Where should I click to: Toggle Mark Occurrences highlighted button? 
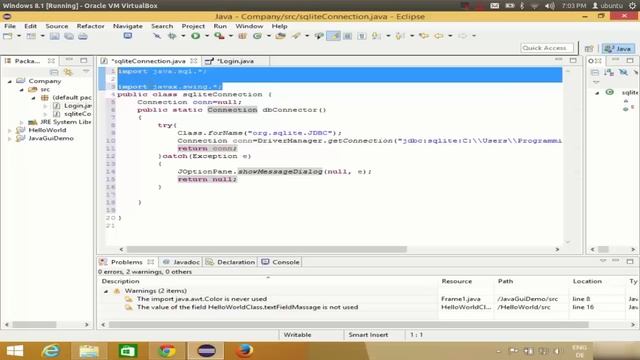tap(333, 36)
